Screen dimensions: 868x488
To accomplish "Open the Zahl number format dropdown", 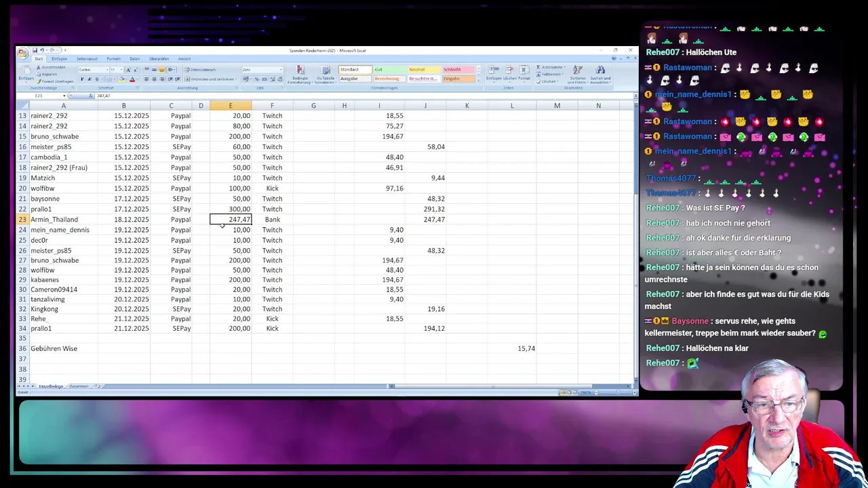I will 281,70.
